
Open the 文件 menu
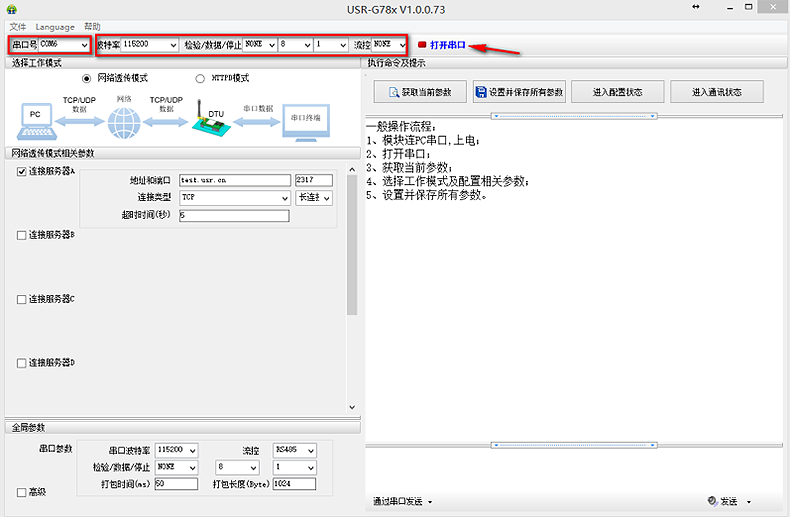pyautogui.click(x=17, y=26)
